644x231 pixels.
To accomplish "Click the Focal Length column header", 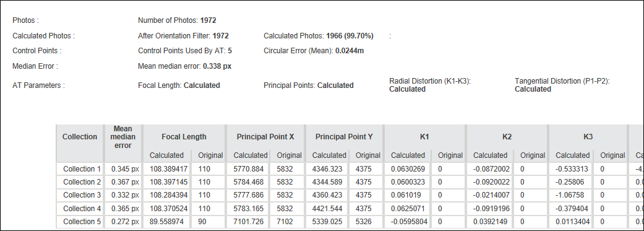I will tap(184, 136).
